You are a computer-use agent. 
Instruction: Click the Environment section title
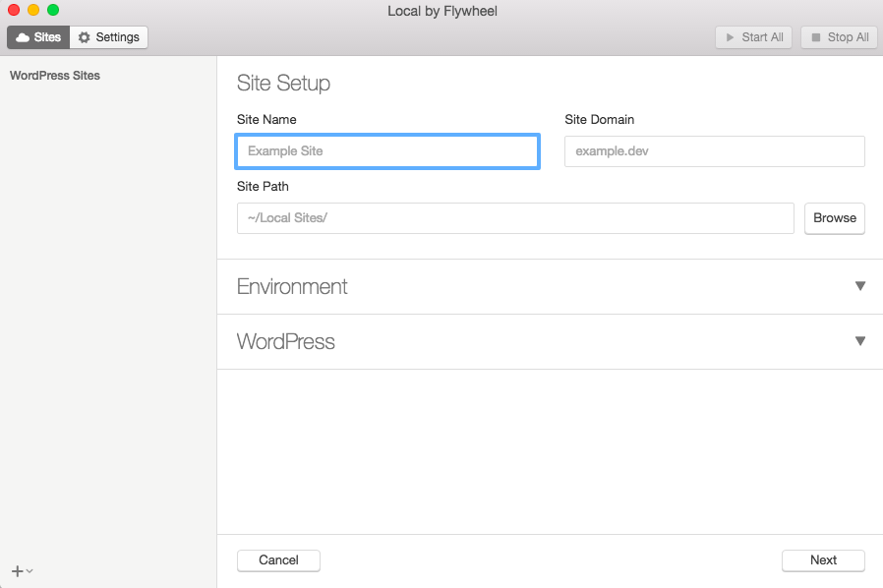click(292, 287)
